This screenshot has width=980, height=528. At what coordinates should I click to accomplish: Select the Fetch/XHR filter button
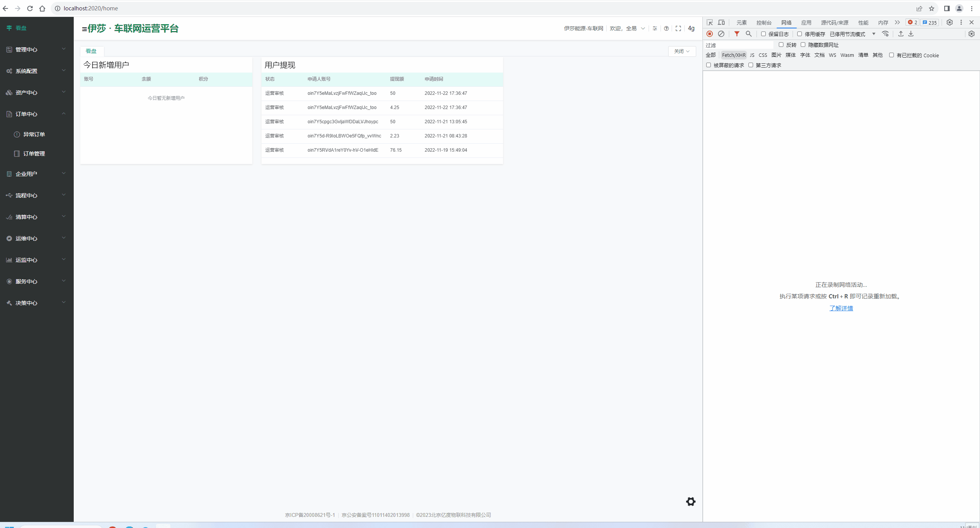pos(733,55)
